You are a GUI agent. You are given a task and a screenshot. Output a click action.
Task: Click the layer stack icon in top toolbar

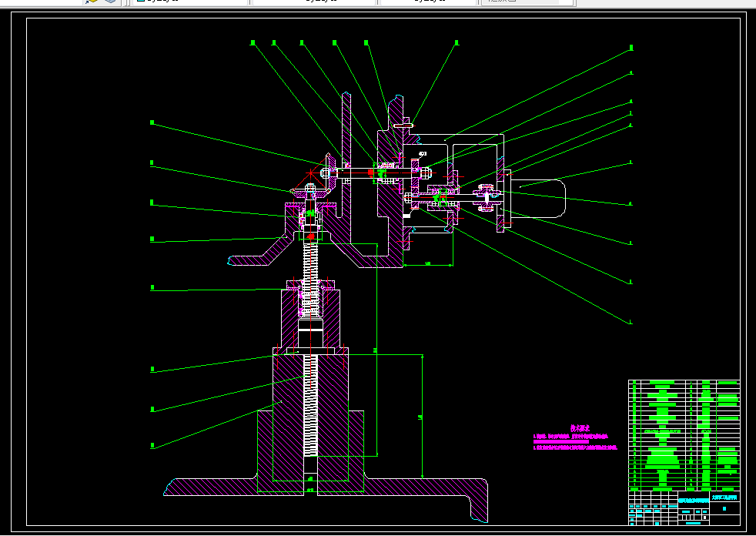pos(110,2)
